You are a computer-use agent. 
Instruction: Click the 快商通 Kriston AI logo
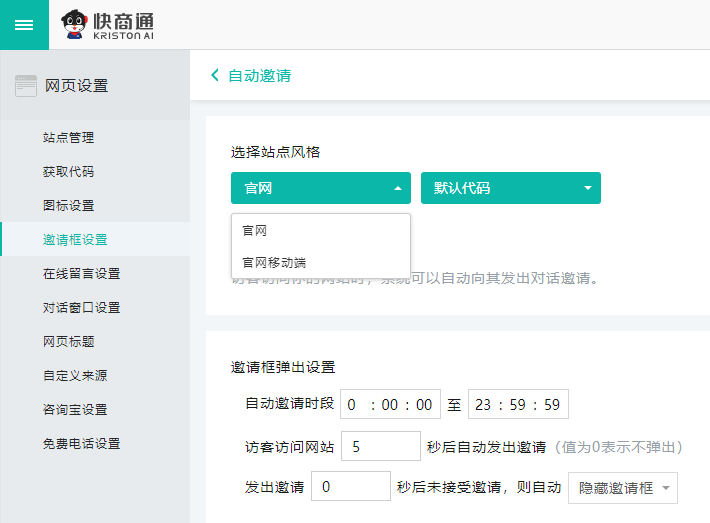click(x=108, y=25)
